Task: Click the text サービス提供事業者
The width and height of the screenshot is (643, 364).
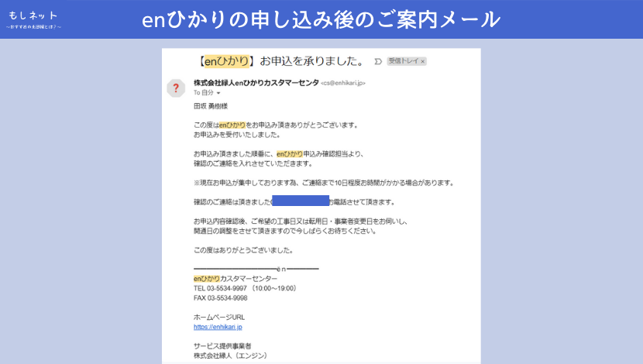Action: click(x=222, y=346)
